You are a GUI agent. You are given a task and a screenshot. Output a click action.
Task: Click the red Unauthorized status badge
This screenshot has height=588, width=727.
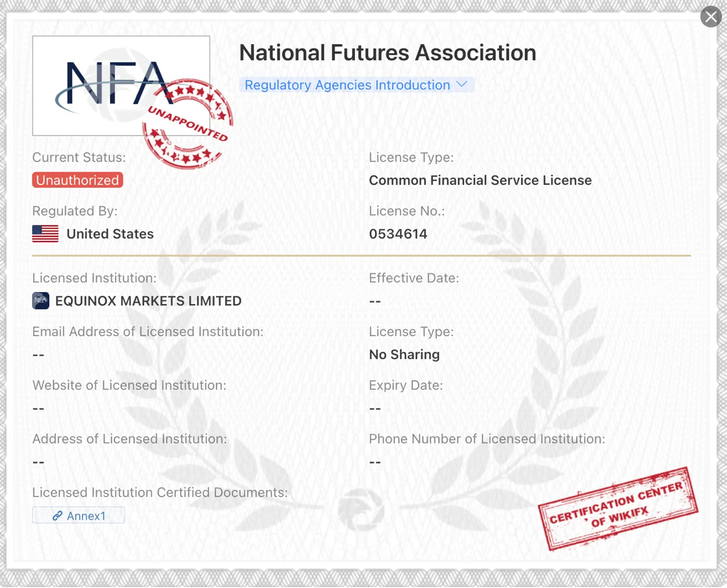pyautogui.click(x=78, y=180)
